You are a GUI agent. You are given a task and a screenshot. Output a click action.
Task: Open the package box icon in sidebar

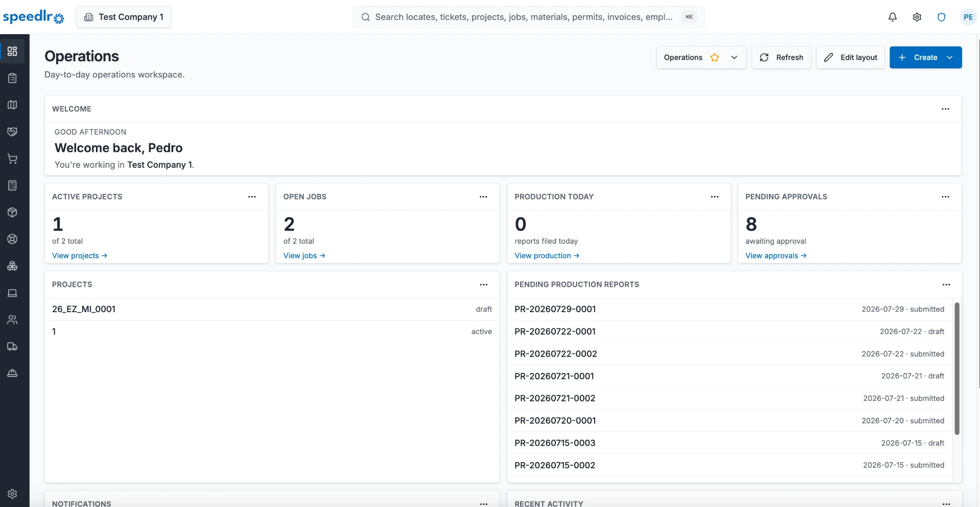[12, 212]
